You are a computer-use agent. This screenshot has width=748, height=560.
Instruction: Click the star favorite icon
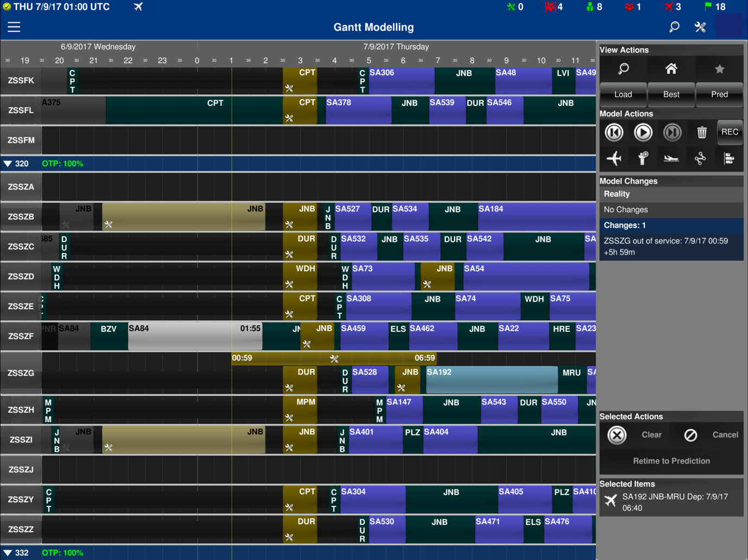719,69
